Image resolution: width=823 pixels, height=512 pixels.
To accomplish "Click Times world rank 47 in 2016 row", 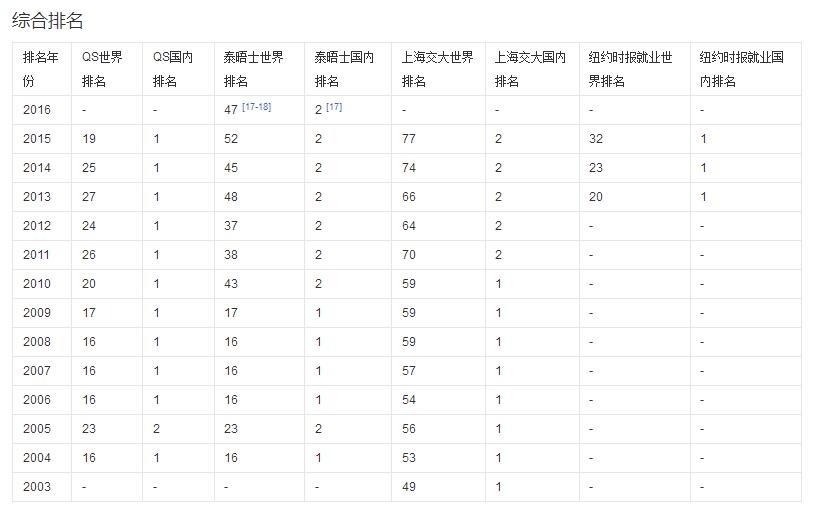I will (231, 110).
